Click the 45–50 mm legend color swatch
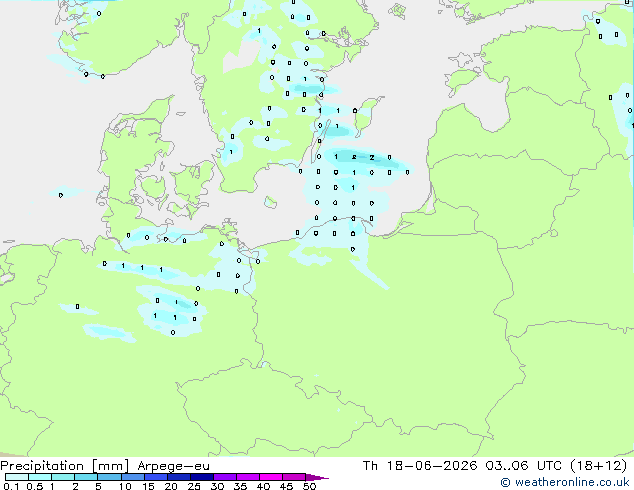 tap(294, 477)
